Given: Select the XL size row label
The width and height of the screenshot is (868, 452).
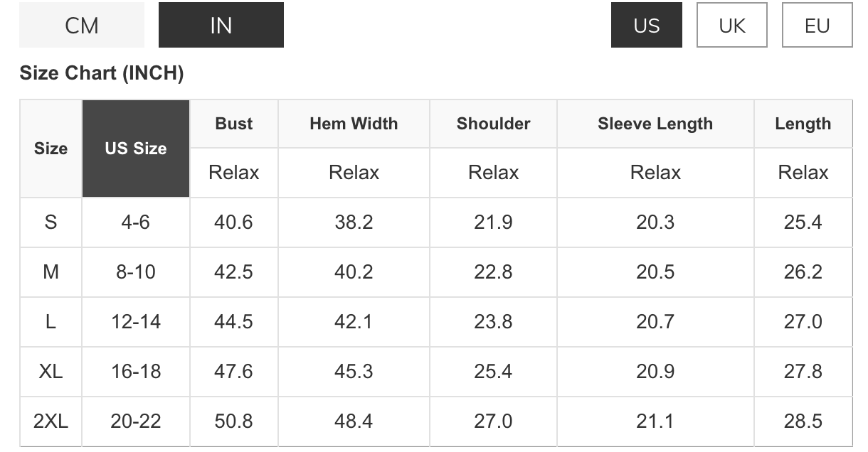Looking at the screenshot, I should point(51,372).
